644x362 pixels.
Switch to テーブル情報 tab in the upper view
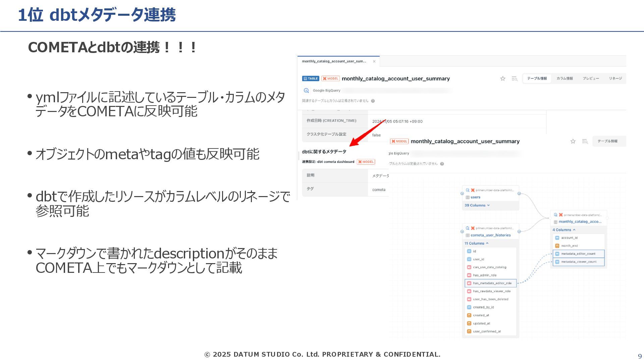coord(537,78)
